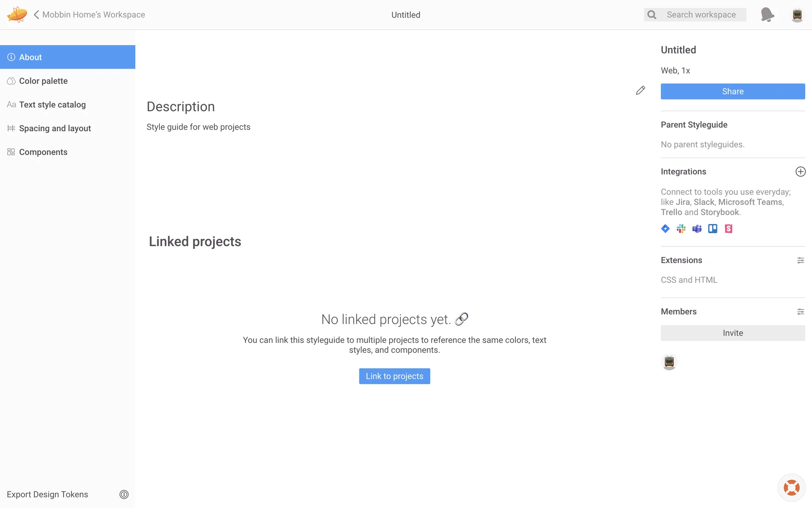Click the Microsoft Teams integration icon
The image size is (812, 508).
point(697,229)
